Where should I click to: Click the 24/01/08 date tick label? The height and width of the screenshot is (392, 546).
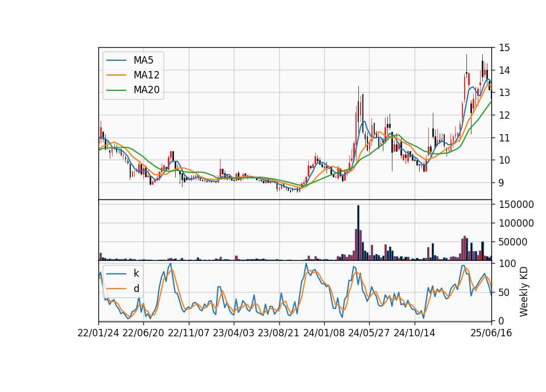[324, 333]
